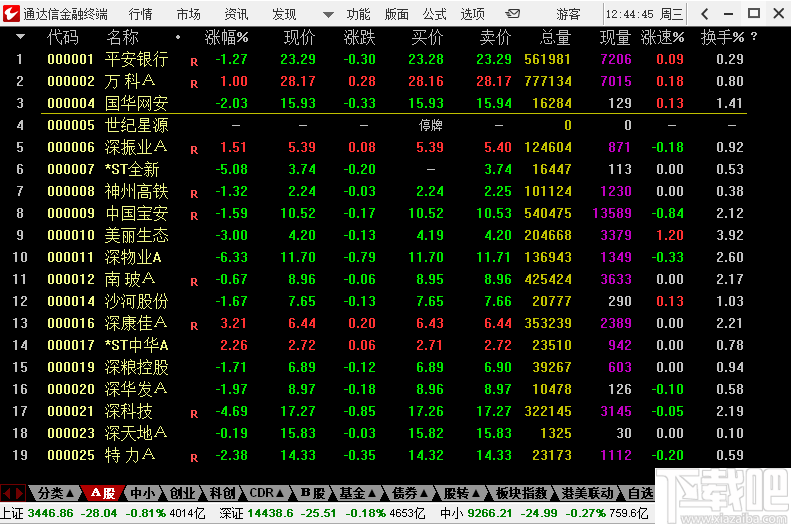
Task: Click the 深证 index value 14438.6
Action: click(x=270, y=513)
